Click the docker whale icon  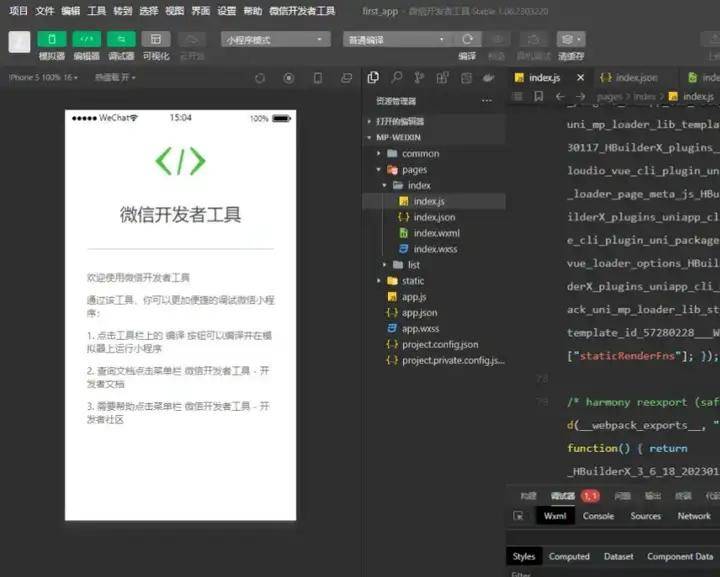489,78
